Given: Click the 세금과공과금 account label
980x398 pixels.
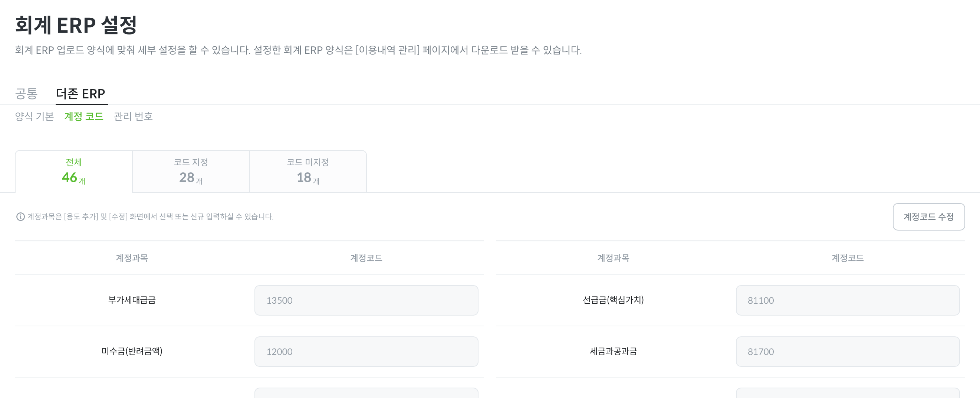Looking at the screenshot, I should point(613,351).
